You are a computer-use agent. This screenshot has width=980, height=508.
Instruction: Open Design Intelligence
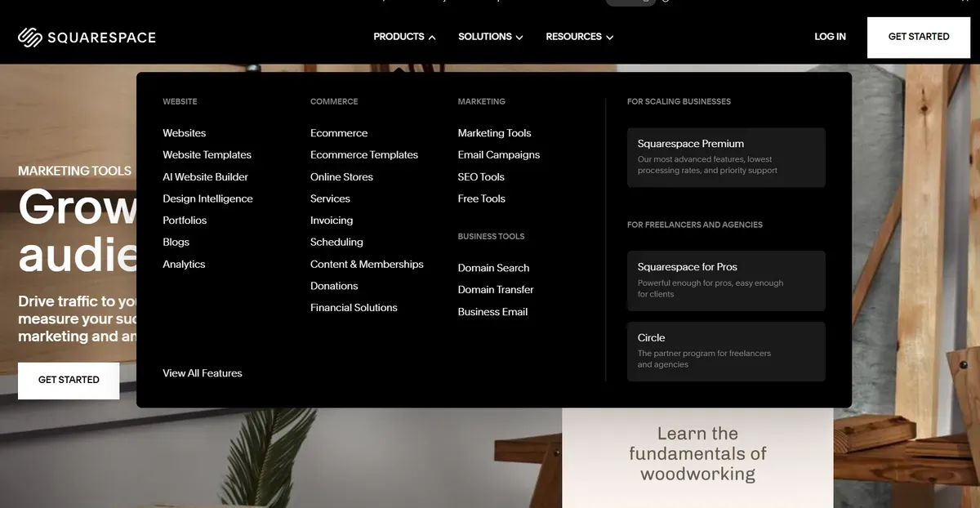pos(208,198)
